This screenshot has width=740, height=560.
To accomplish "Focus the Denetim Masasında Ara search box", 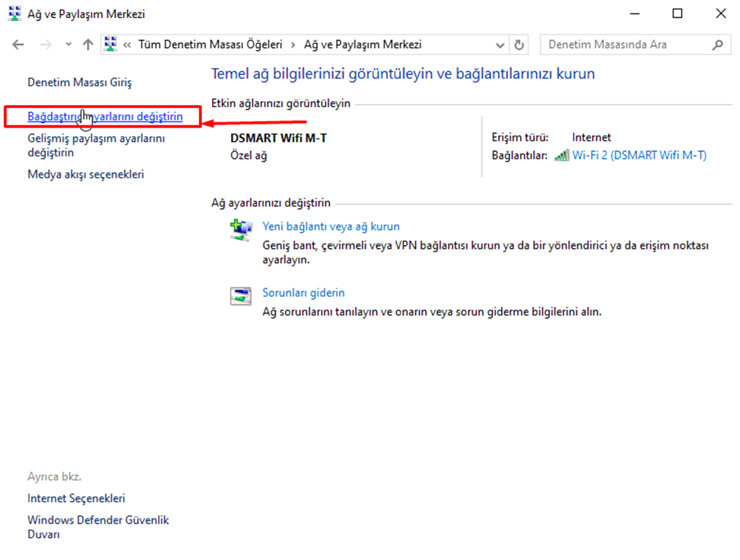I will [x=635, y=45].
